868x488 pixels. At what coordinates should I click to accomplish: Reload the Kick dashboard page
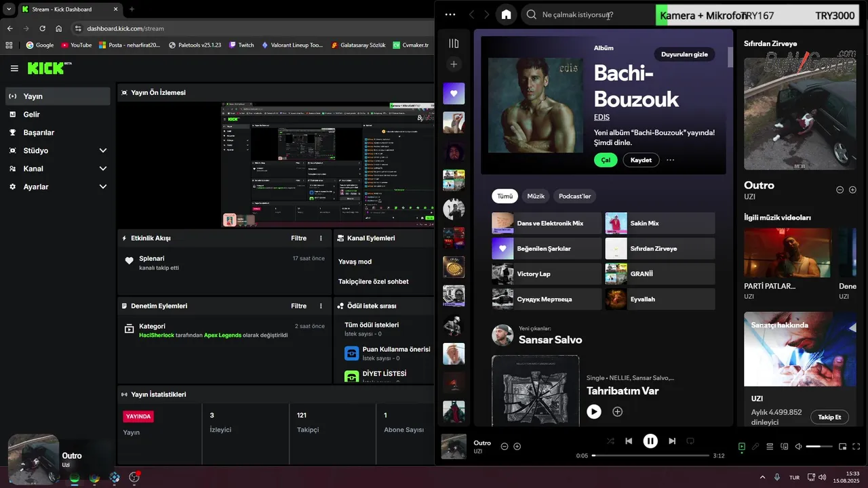42,28
